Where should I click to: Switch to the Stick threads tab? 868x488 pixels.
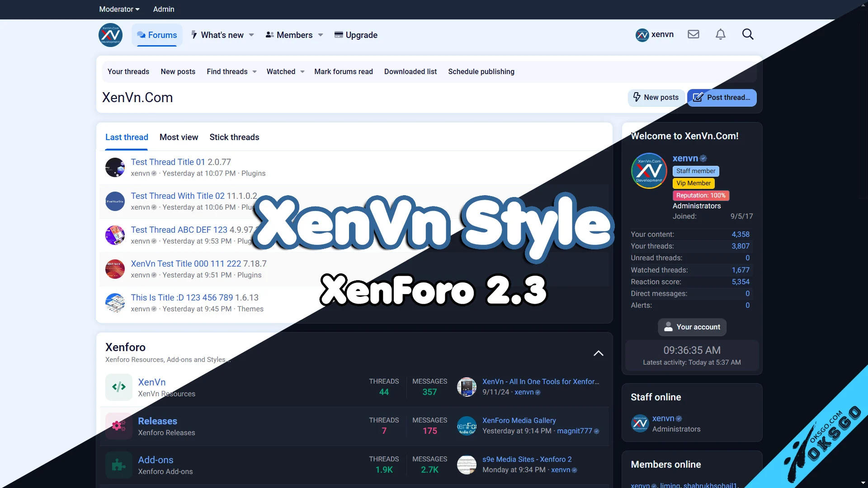(x=234, y=137)
